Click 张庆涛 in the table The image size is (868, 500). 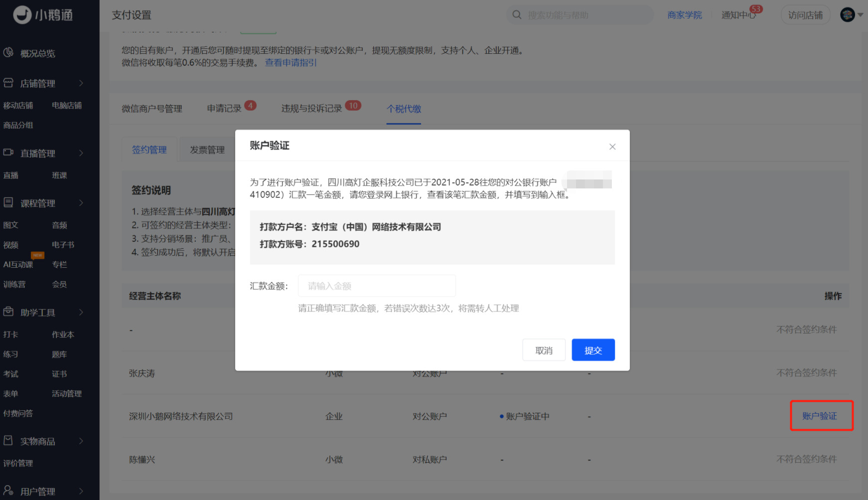click(142, 373)
